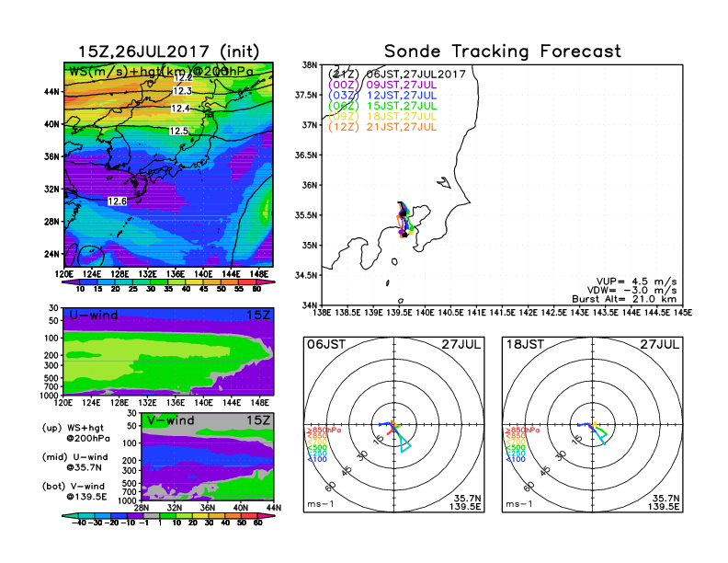The height and width of the screenshot is (563, 728).
Task: Select the "WS(m/s)+hgt(km)@200hPa" map label
Action: tap(161, 72)
